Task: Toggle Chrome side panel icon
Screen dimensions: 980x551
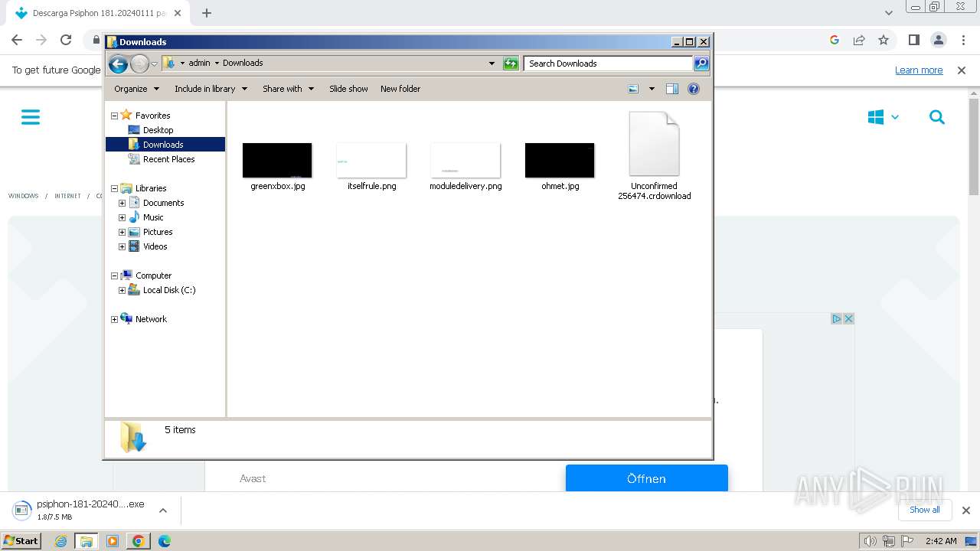Action: [x=913, y=40]
